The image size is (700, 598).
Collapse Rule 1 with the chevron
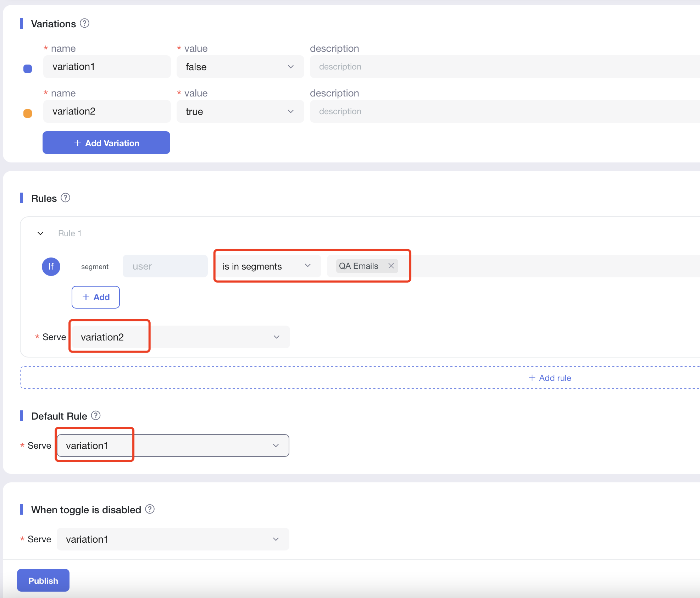[40, 233]
